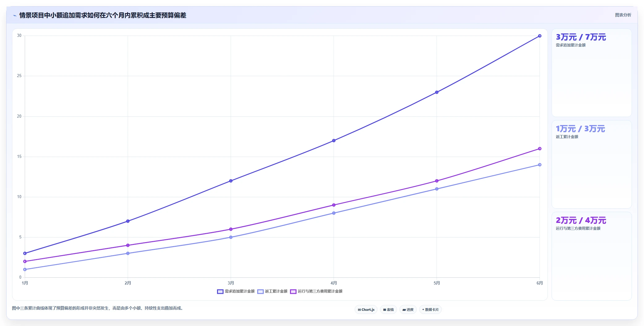Click the 运行与第三方 data point for 2月 at 4

pyautogui.click(x=128, y=245)
